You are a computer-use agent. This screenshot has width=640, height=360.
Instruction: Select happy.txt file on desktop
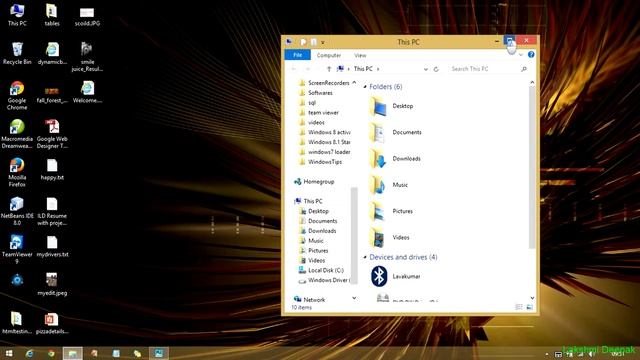[52, 169]
